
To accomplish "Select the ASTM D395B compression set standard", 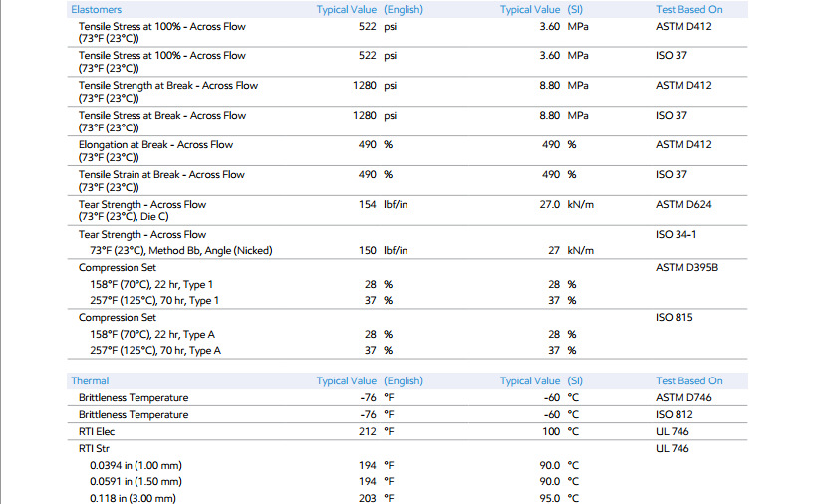I will tap(686, 267).
